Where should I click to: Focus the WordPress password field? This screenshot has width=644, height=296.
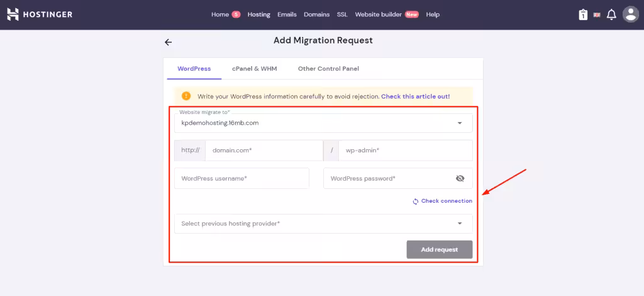(x=398, y=178)
